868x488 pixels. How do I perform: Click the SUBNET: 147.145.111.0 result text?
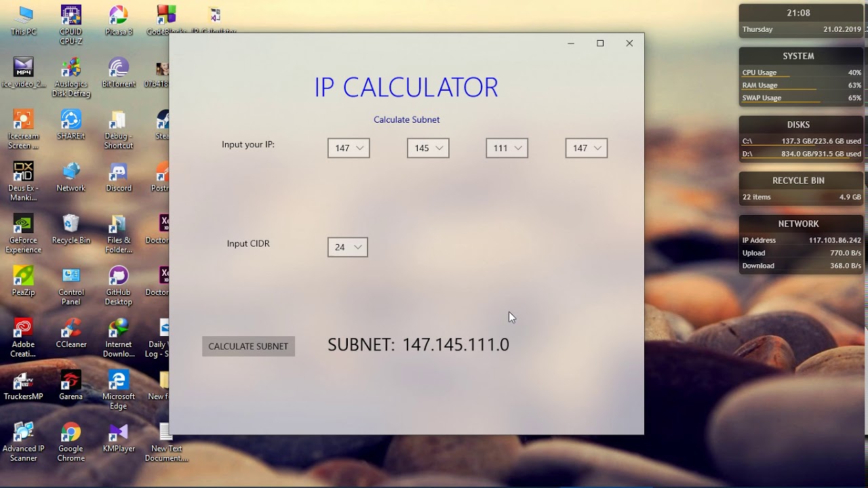pos(418,344)
